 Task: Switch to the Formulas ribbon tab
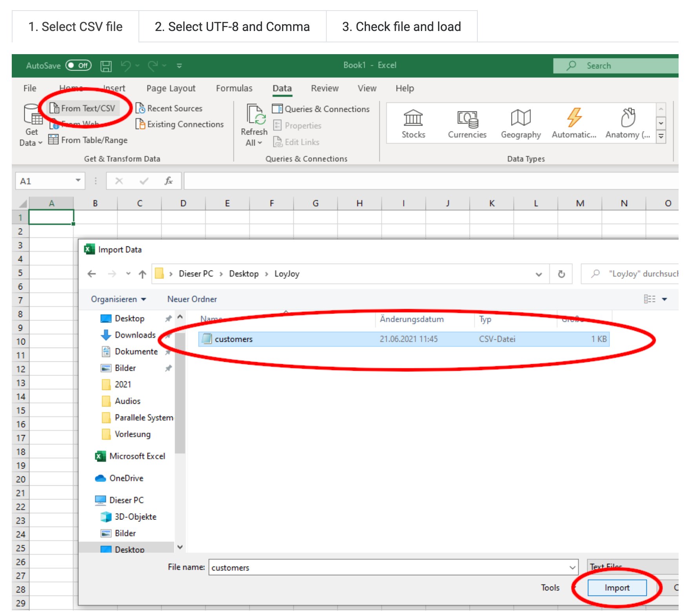click(234, 88)
